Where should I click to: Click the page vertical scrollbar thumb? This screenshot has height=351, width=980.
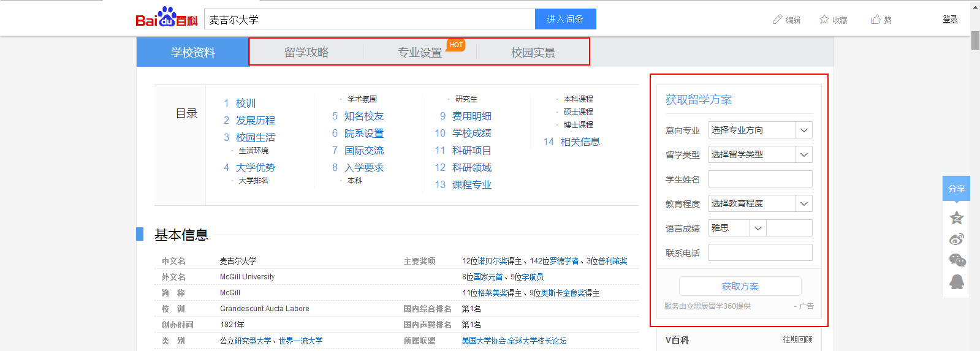(x=975, y=40)
